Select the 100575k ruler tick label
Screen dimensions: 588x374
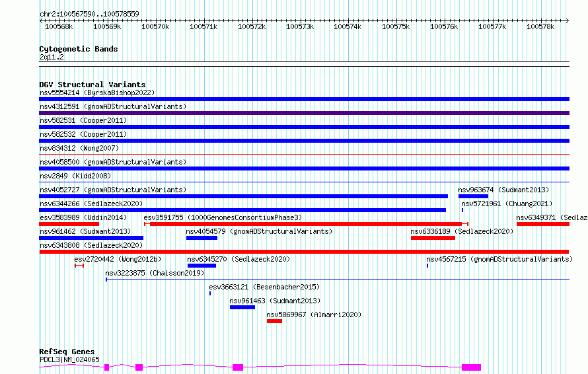(396, 26)
